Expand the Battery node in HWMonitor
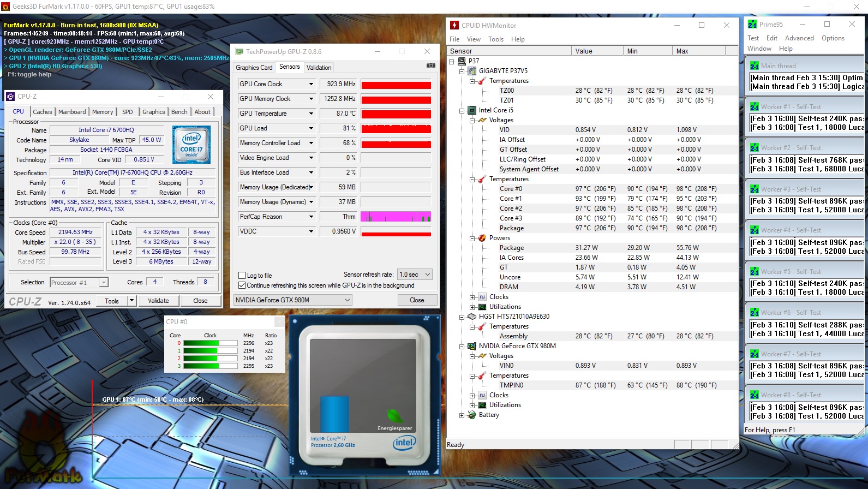This screenshot has width=868, height=489. click(x=462, y=415)
